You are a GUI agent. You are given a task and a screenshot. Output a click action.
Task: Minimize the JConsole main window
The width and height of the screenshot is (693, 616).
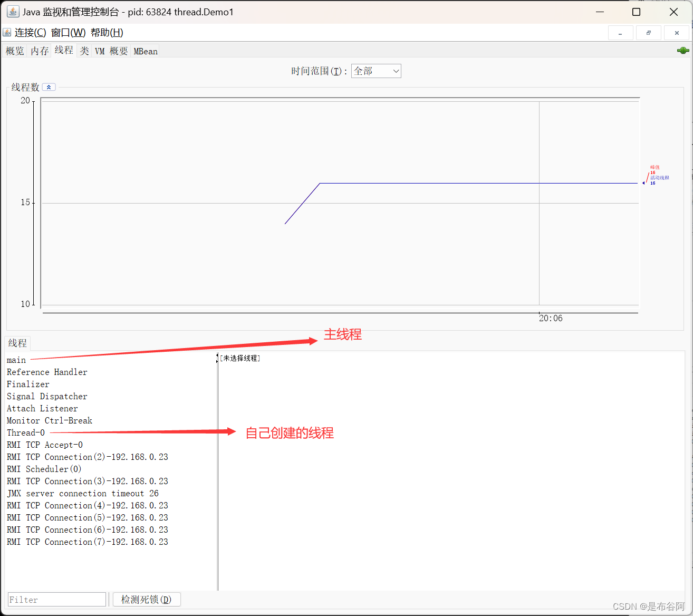coord(600,12)
